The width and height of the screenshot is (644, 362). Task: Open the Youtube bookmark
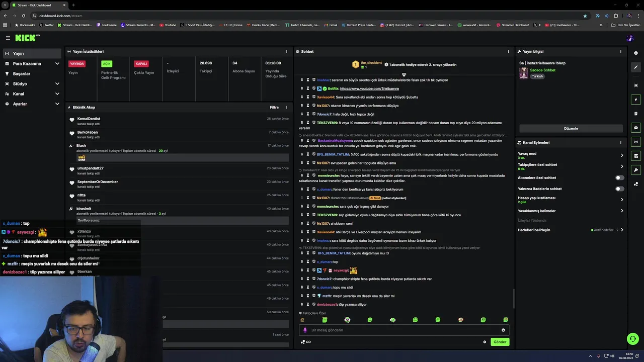[168, 25]
